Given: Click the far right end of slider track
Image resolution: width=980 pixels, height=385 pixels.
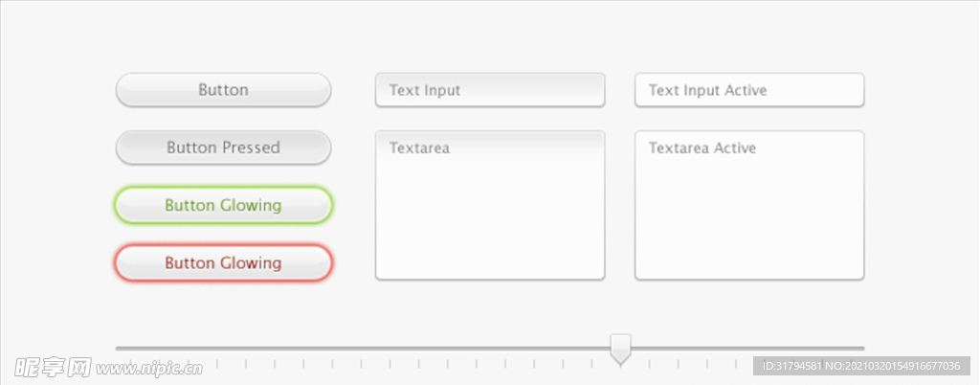Looking at the screenshot, I should point(862,349).
